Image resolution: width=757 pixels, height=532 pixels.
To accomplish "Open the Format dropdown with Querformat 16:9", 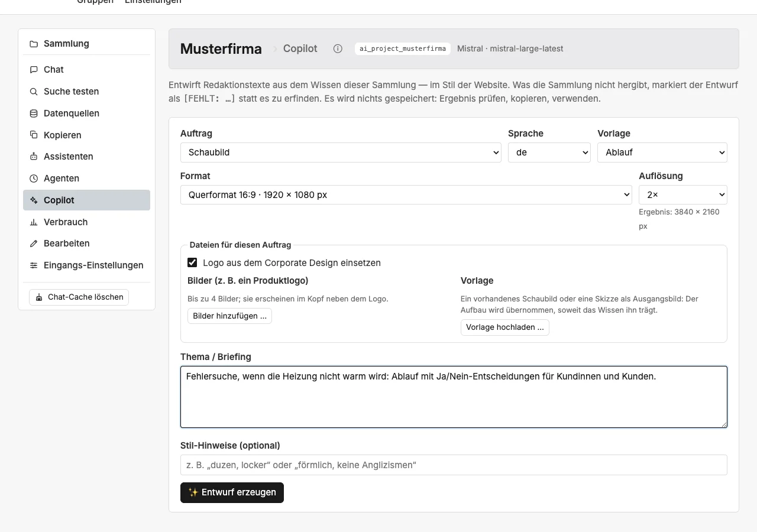I will 406,195.
